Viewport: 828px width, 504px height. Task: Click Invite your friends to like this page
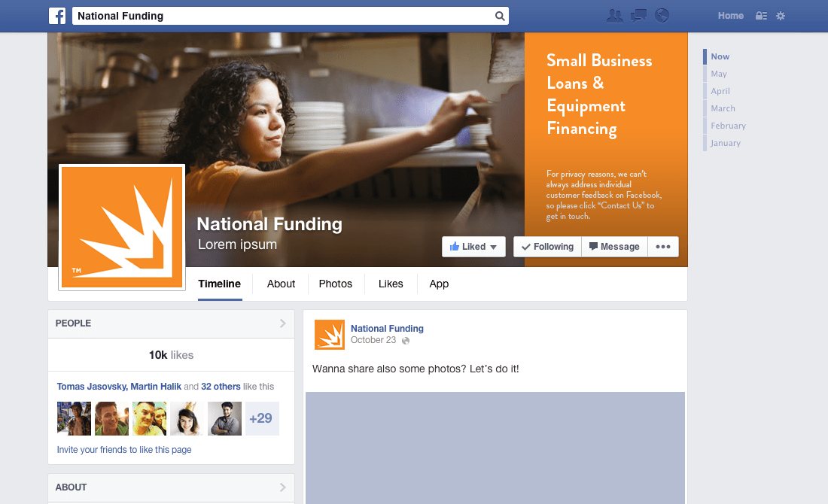pyautogui.click(x=124, y=450)
